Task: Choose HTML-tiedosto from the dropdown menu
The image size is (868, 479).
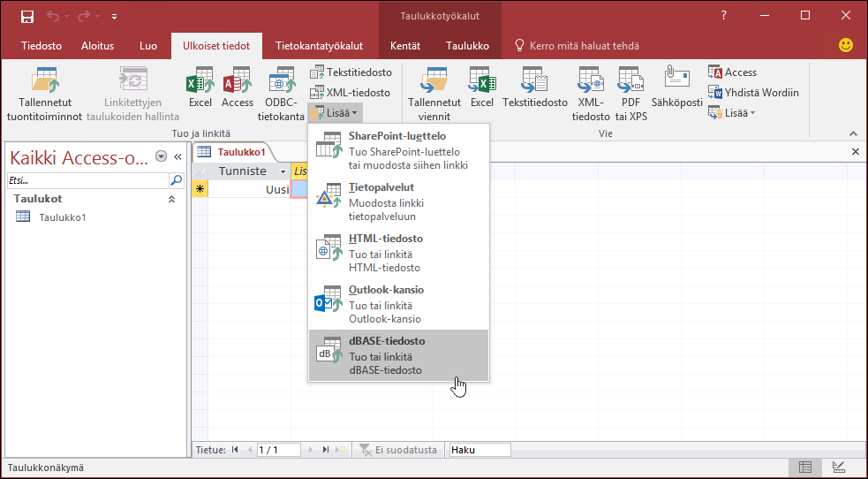Action: [x=398, y=253]
